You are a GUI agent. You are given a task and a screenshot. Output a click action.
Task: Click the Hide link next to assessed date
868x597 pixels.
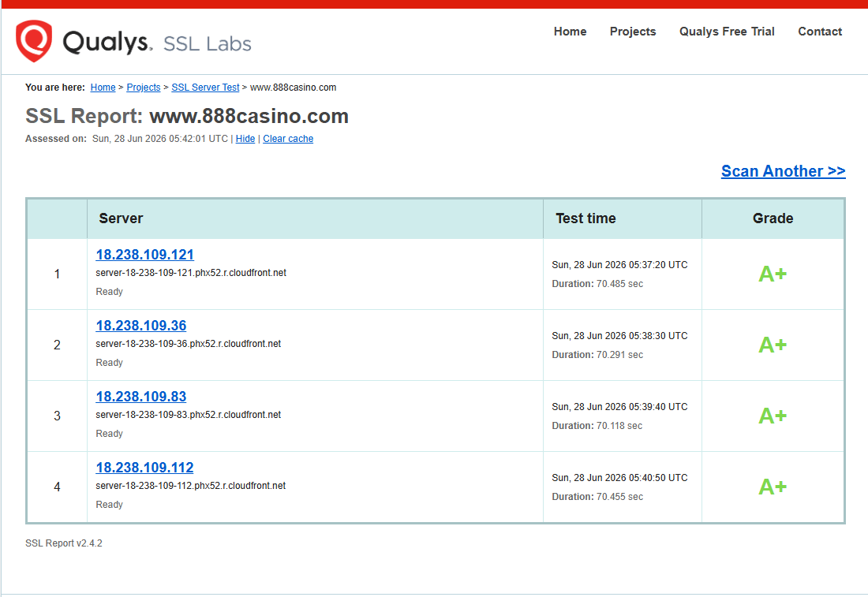[245, 139]
